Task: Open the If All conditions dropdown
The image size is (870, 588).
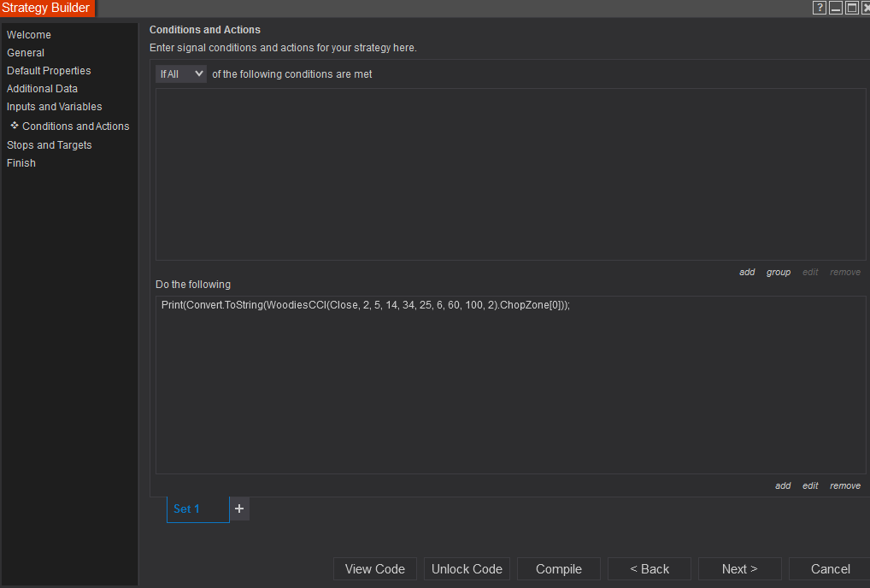Action: point(181,74)
